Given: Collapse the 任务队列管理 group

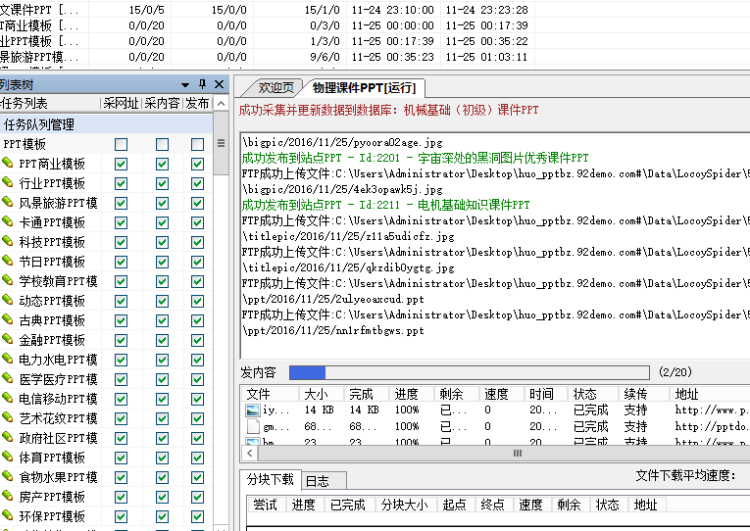Looking at the screenshot, I should point(52,125).
